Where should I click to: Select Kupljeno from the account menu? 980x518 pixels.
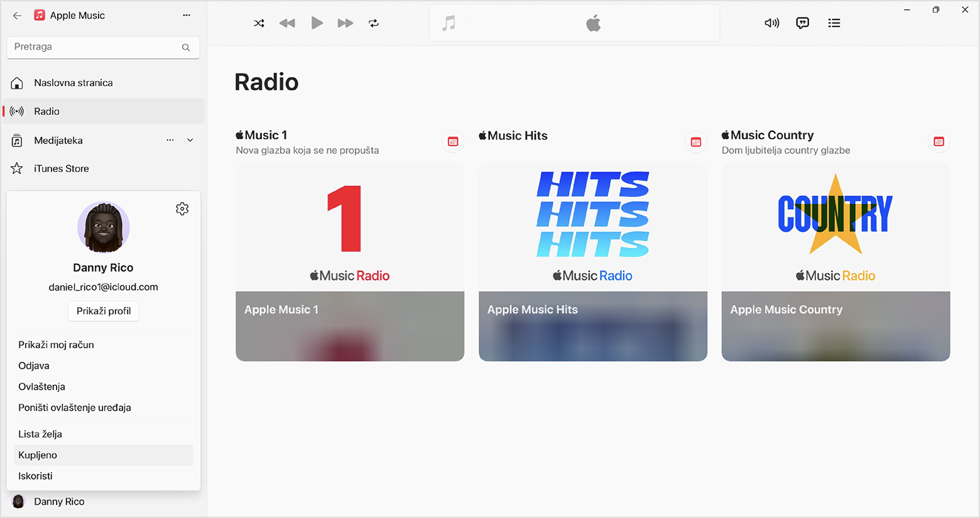coord(38,455)
